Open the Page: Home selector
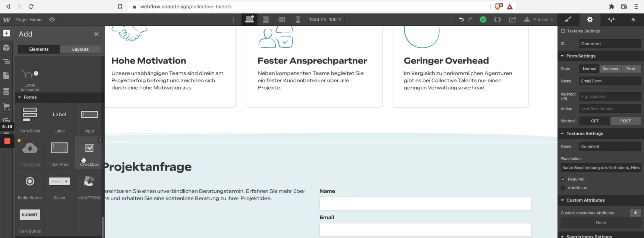Image resolution: width=644 pixels, height=238 pixels. pyautogui.click(x=29, y=20)
